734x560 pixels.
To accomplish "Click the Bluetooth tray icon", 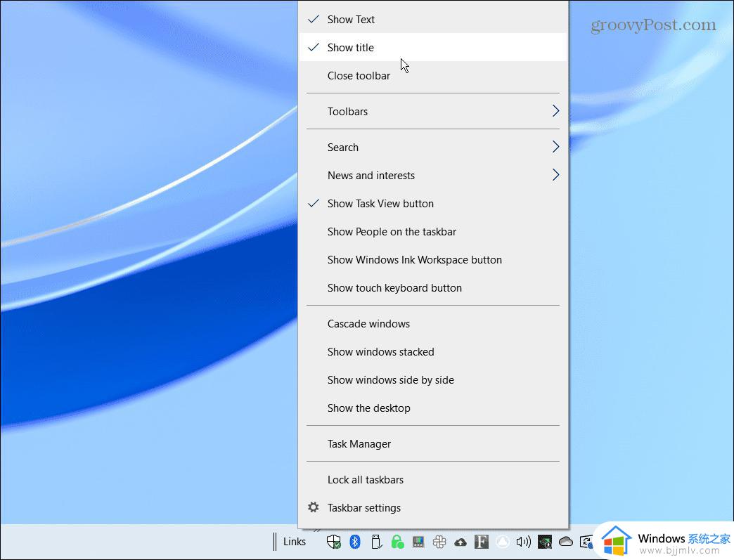I will point(355,542).
